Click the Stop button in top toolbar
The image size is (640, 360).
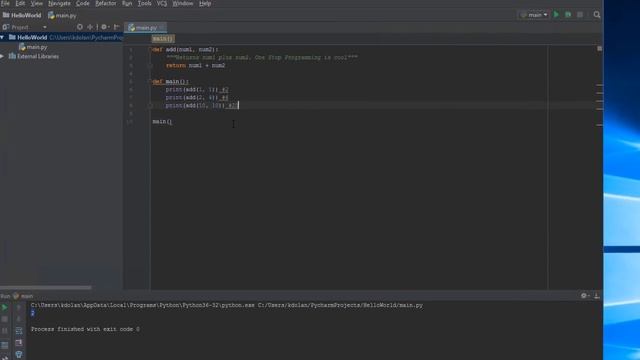click(580, 15)
